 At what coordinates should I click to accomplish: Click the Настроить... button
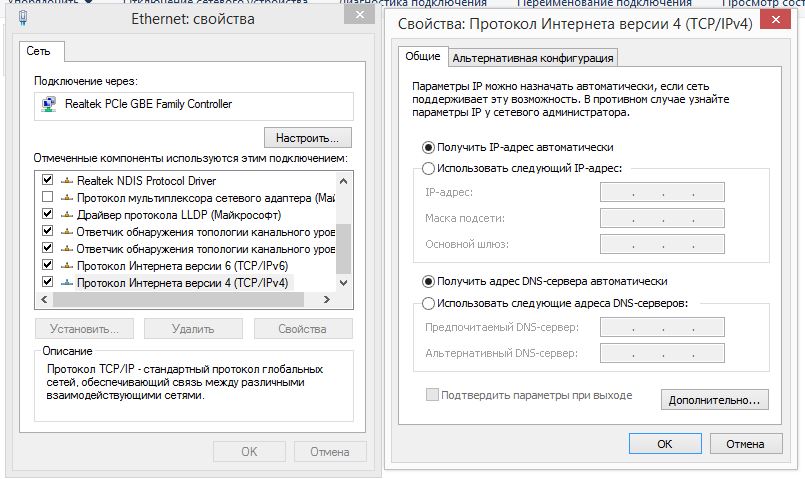pyautogui.click(x=308, y=138)
